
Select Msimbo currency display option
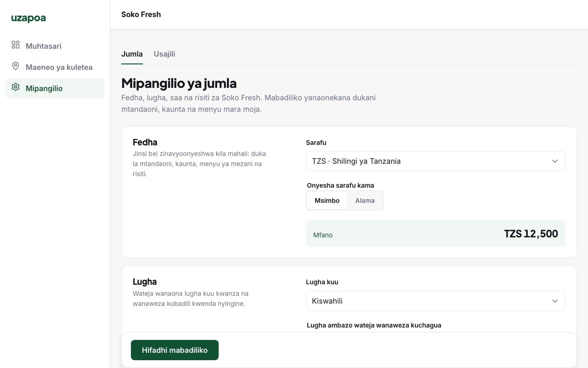pos(327,201)
